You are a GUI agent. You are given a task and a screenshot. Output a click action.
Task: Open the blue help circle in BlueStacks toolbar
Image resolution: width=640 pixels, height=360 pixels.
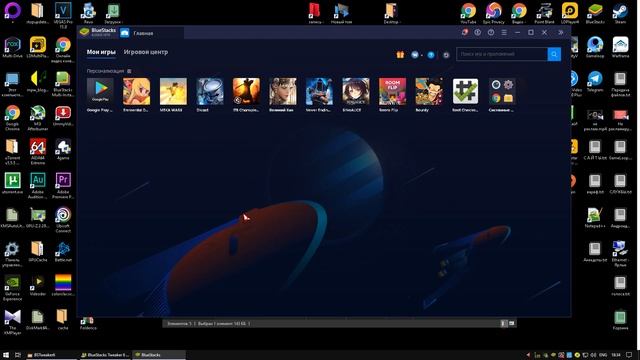point(431,55)
